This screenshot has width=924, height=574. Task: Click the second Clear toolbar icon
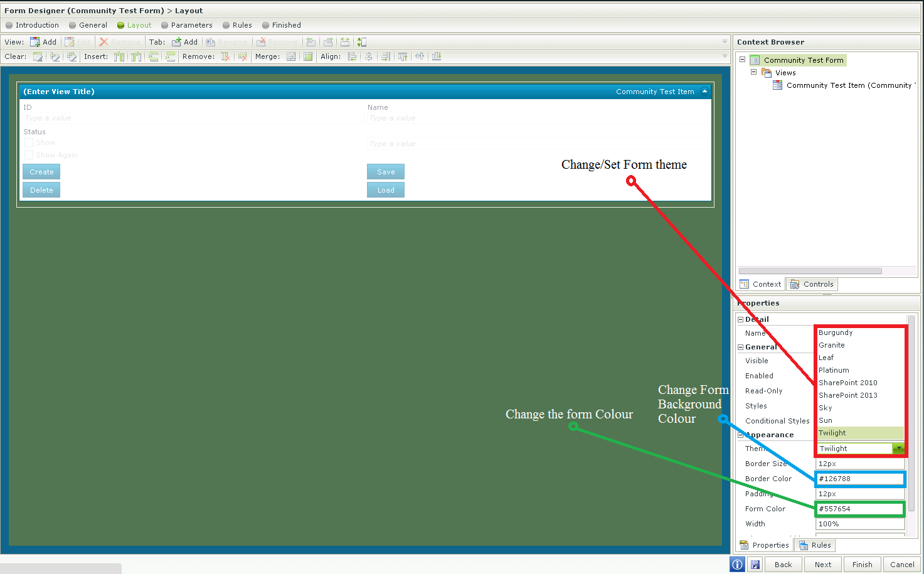click(55, 56)
